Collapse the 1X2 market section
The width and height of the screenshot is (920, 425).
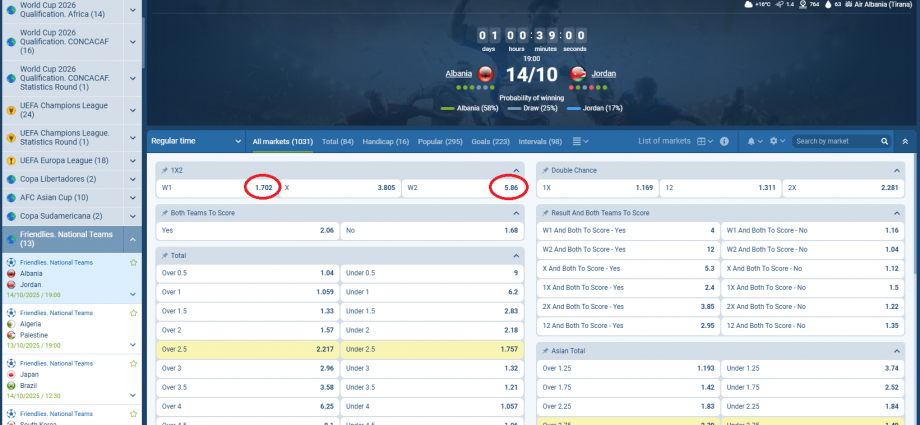[x=516, y=170]
